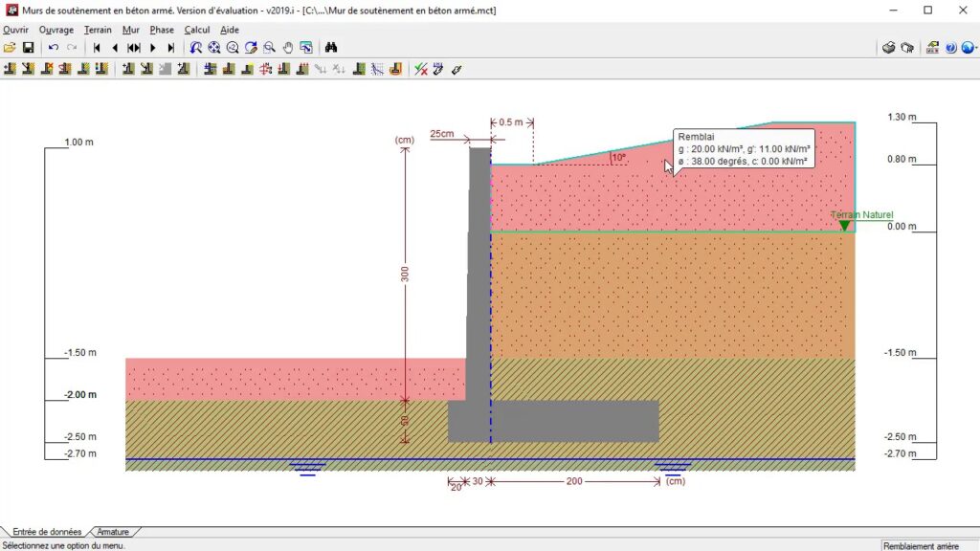Open the Calcul menu

pyautogui.click(x=197, y=30)
